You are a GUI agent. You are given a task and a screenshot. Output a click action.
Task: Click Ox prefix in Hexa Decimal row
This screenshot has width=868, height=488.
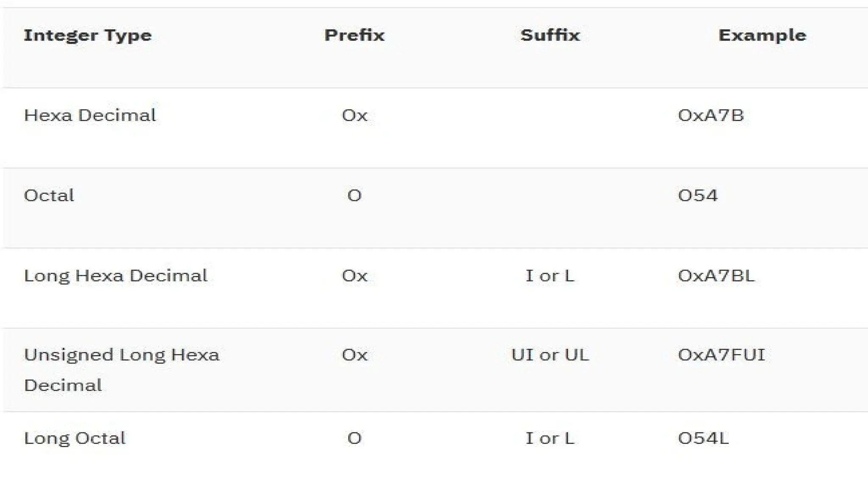pos(354,115)
